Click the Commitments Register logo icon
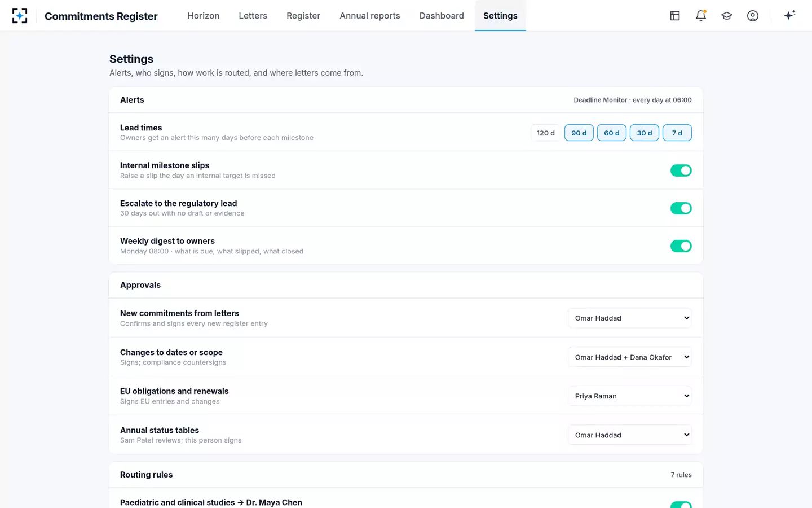The height and width of the screenshot is (508, 812). coord(20,16)
